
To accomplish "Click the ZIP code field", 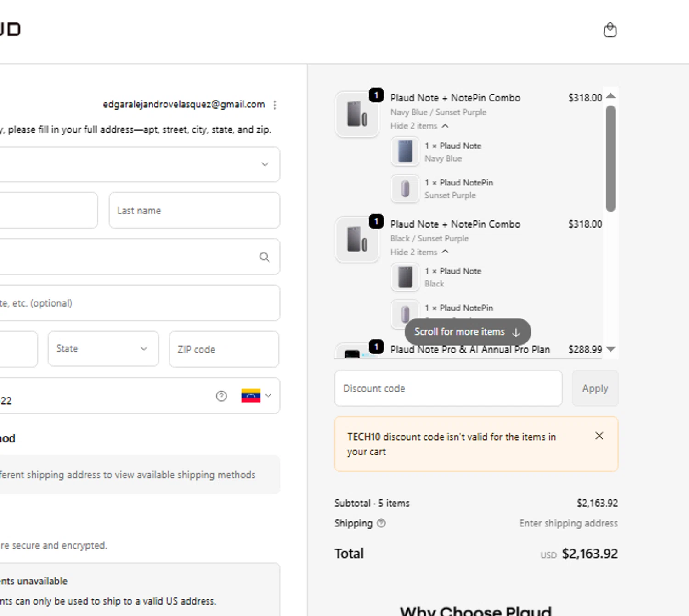I will point(224,349).
